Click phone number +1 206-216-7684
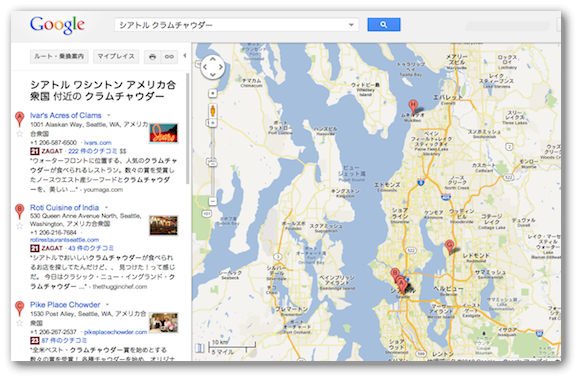The image size is (578, 378). (53, 232)
